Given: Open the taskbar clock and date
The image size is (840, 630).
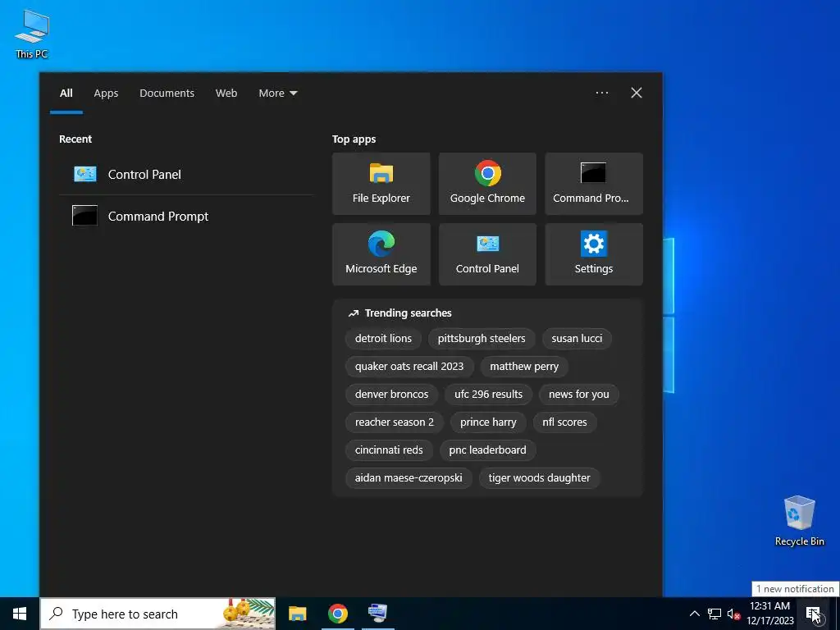Looking at the screenshot, I should 769,614.
